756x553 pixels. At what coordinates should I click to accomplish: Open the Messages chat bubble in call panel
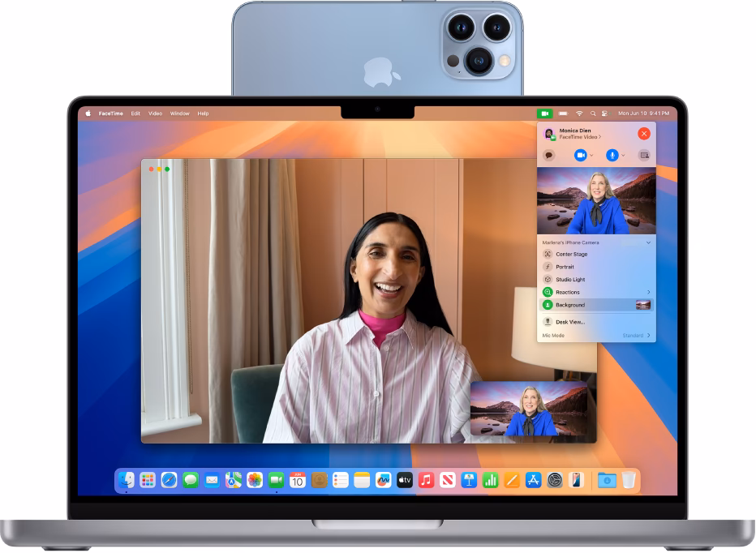coord(549,155)
